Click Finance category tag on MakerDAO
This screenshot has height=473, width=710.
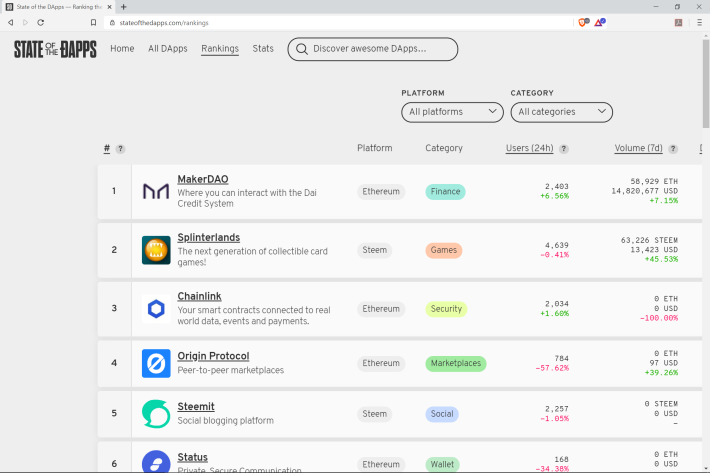tap(445, 191)
